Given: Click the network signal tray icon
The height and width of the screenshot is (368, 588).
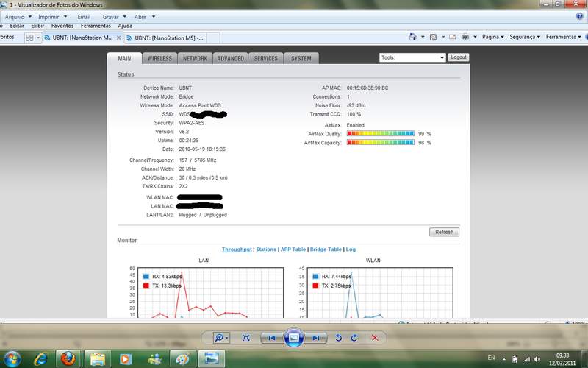Looking at the screenshot, I should pyautogui.click(x=526, y=359).
